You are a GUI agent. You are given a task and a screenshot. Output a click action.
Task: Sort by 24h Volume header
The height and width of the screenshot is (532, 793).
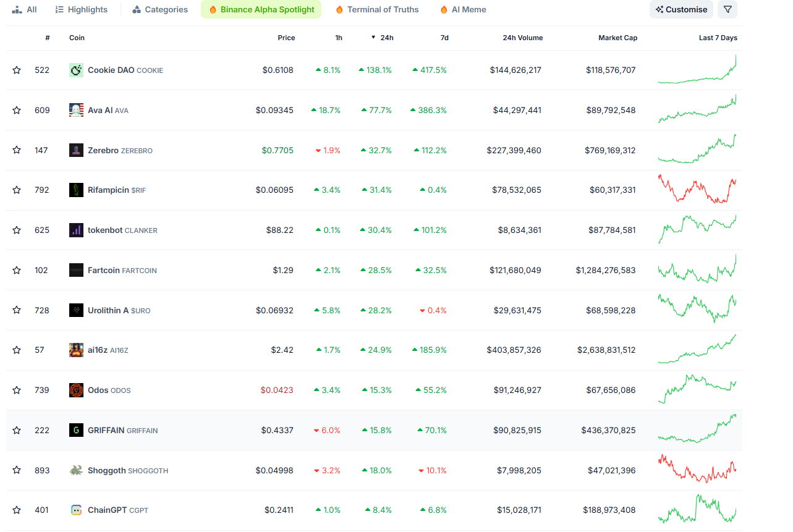pyautogui.click(x=522, y=38)
